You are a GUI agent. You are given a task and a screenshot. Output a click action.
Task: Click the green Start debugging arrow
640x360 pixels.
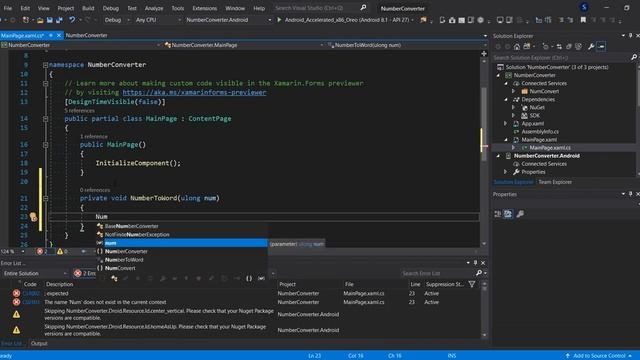pyautogui.click(x=279, y=20)
